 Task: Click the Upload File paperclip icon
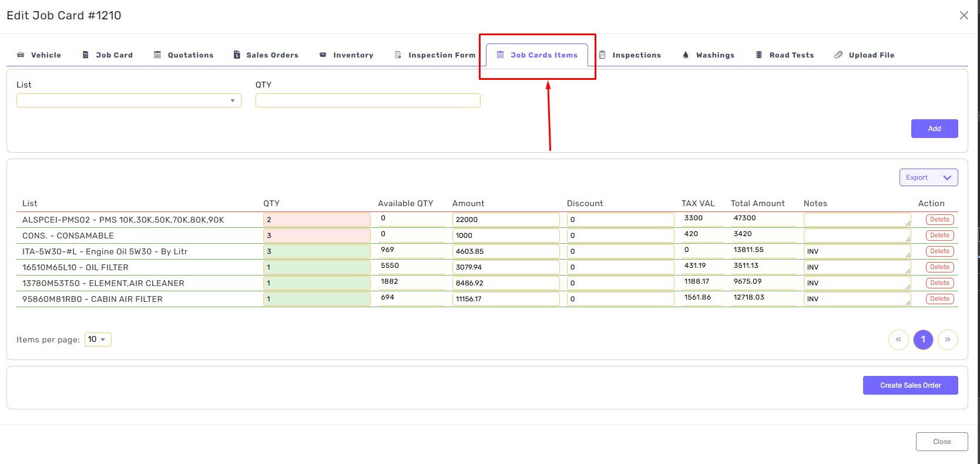pos(838,55)
